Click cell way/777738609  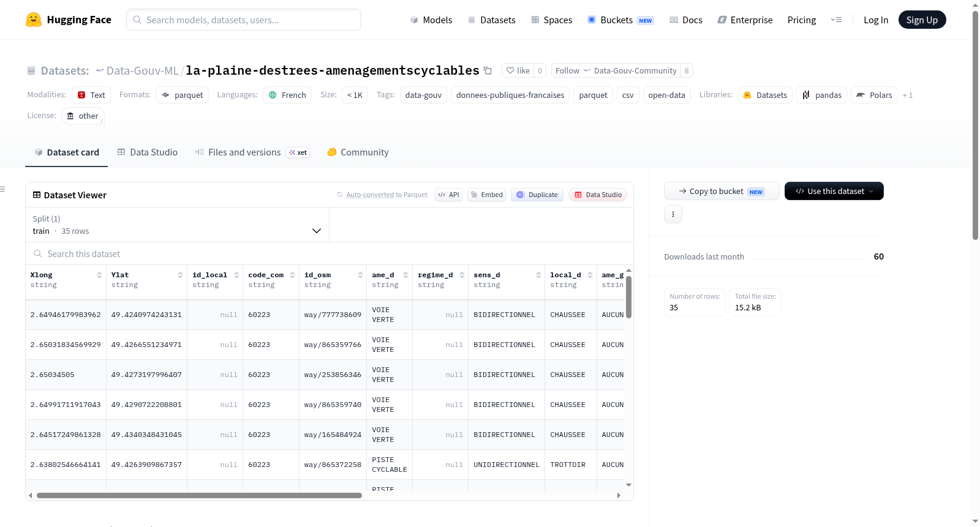333,315
